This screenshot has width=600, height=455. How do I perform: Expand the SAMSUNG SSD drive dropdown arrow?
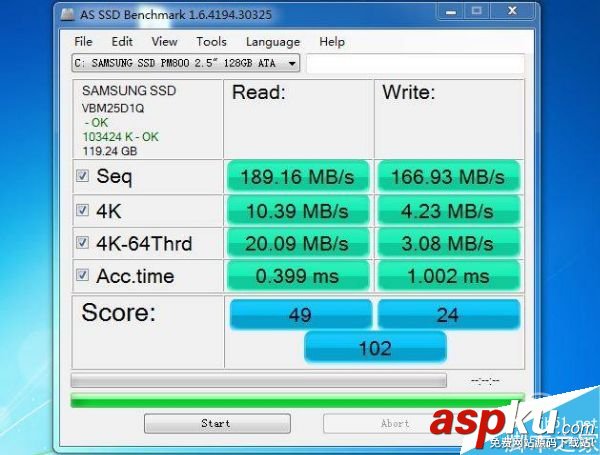point(292,63)
